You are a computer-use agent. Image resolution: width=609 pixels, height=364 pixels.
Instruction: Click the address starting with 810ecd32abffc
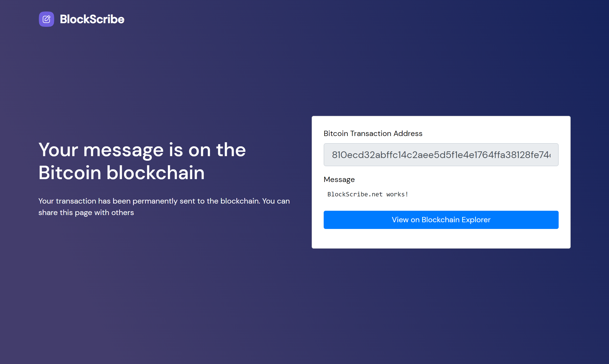click(441, 155)
